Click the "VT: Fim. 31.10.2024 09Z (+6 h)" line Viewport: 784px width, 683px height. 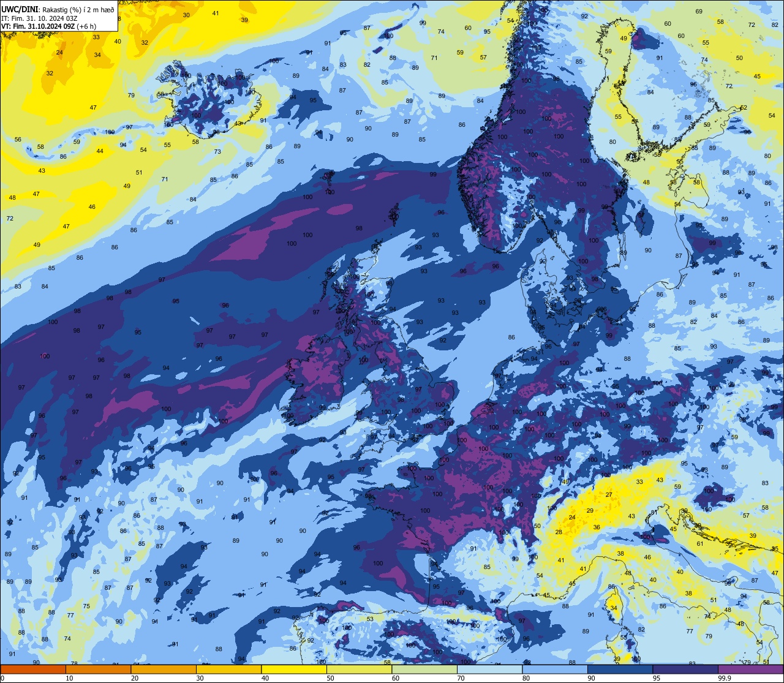point(48,26)
